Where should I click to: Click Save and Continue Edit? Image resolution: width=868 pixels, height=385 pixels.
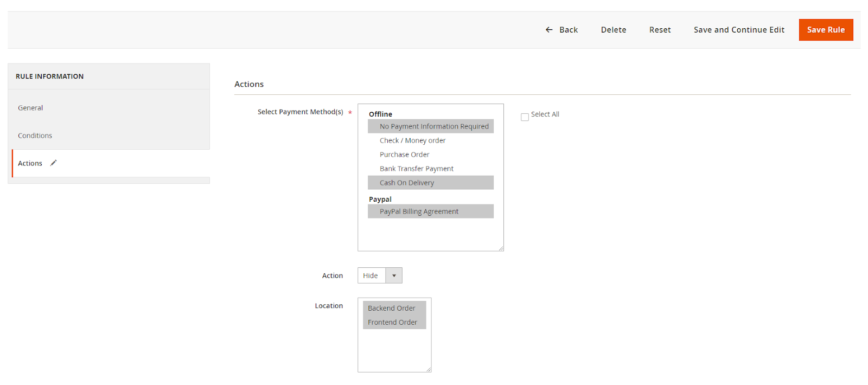(x=739, y=30)
